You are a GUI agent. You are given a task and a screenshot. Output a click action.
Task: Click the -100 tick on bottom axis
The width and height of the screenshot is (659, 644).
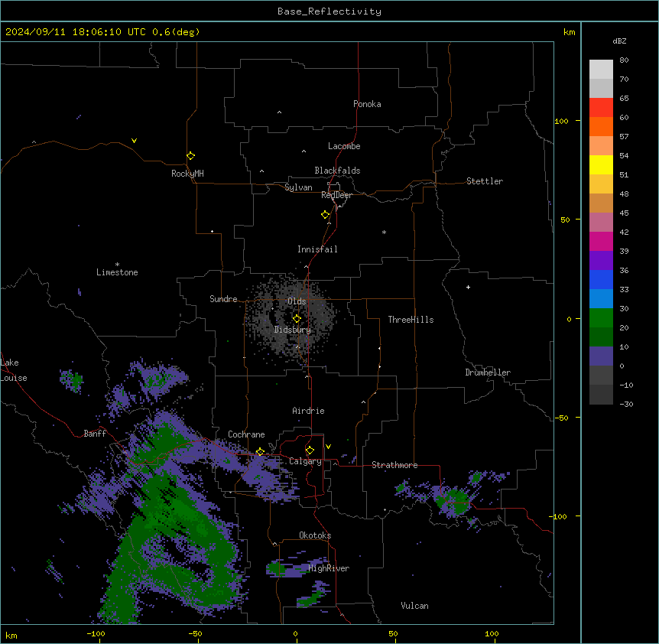pos(96,633)
